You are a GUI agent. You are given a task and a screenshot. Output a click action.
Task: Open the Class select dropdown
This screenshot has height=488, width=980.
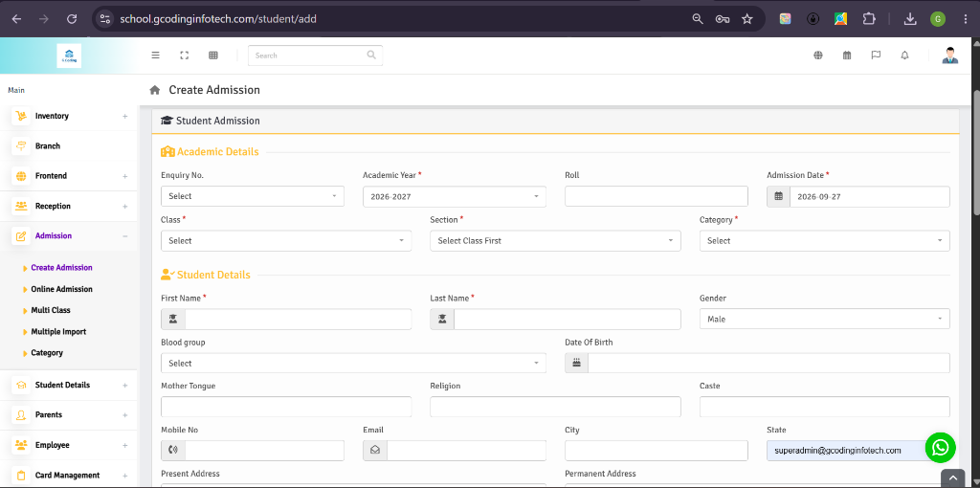tap(286, 240)
